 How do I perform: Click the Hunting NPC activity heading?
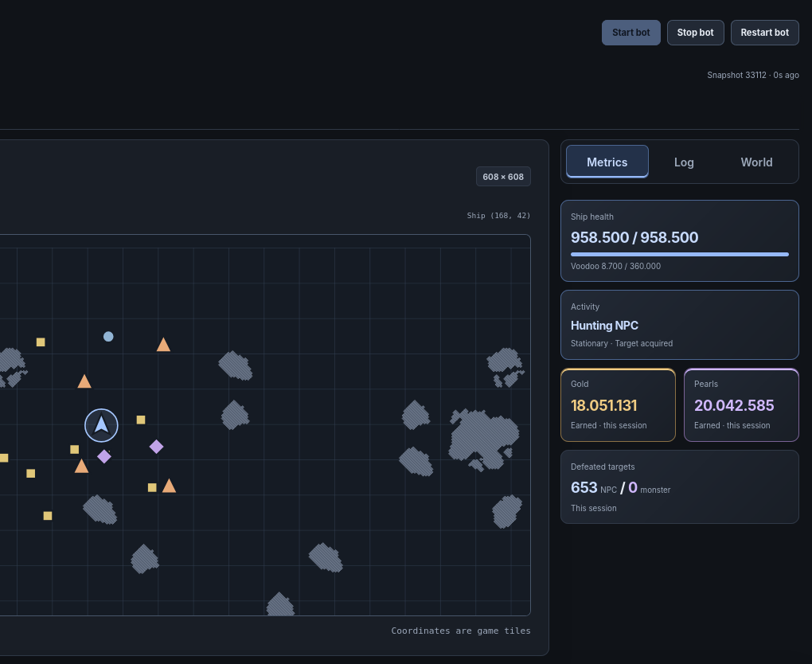[x=604, y=326]
